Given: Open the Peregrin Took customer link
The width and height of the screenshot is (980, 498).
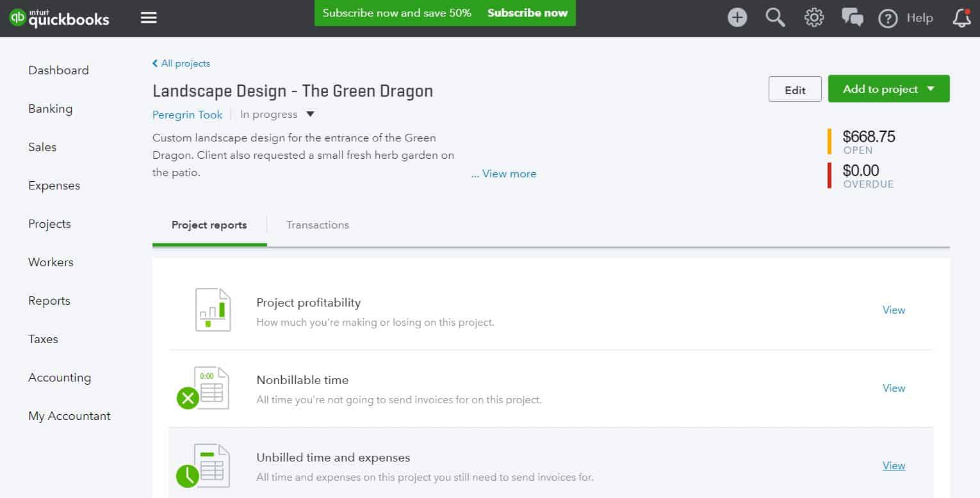Looking at the screenshot, I should tap(188, 115).
